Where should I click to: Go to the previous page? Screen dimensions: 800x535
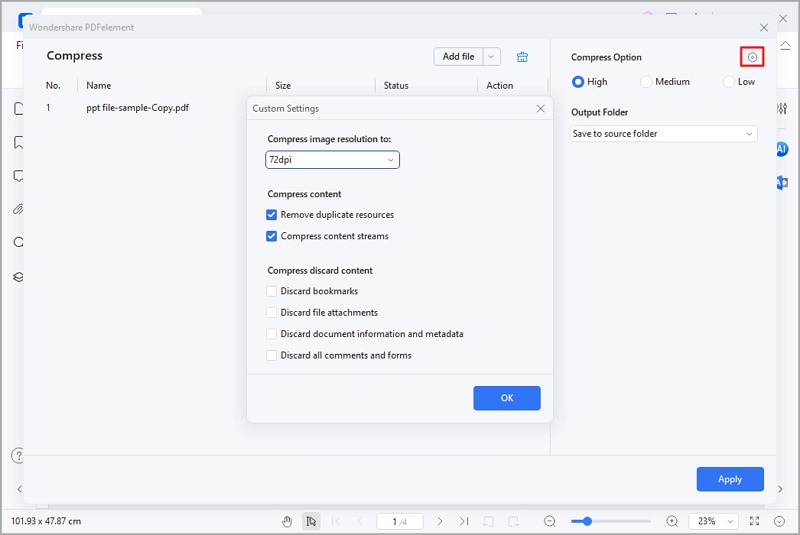(360, 521)
